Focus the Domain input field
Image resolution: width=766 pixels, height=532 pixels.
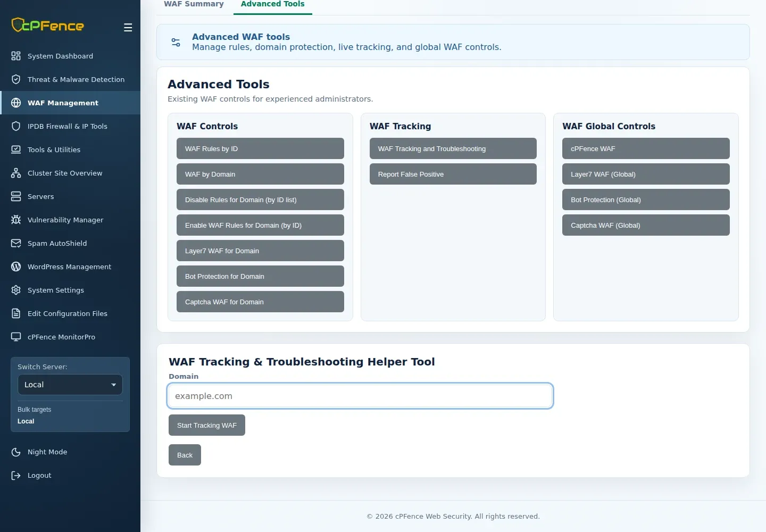click(360, 396)
